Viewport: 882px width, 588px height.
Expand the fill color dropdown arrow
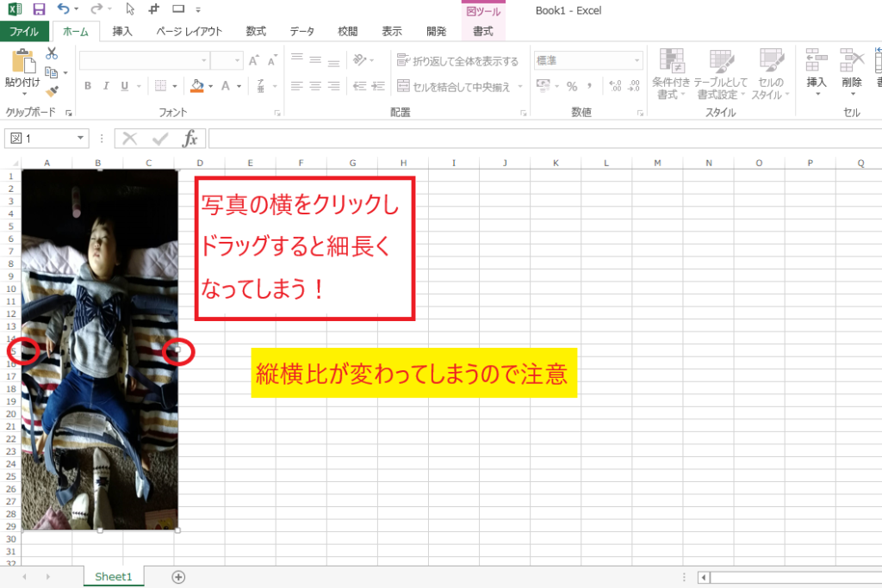[x=209, y=86]
